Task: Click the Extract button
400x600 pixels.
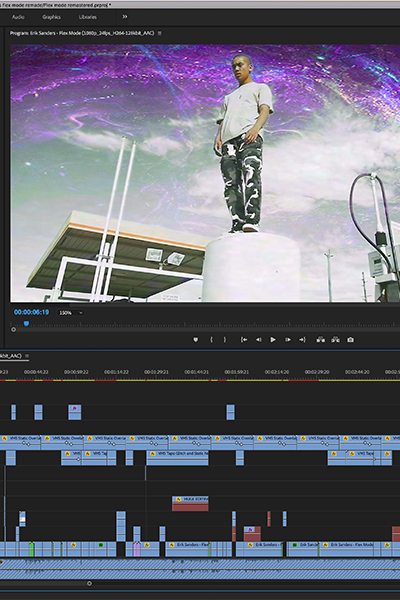Action: [336, 340]
